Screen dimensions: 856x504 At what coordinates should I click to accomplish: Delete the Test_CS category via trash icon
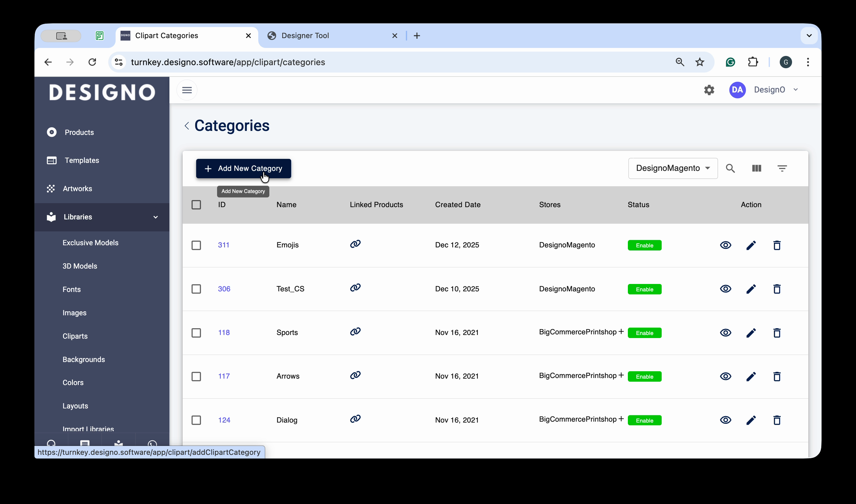776,289
